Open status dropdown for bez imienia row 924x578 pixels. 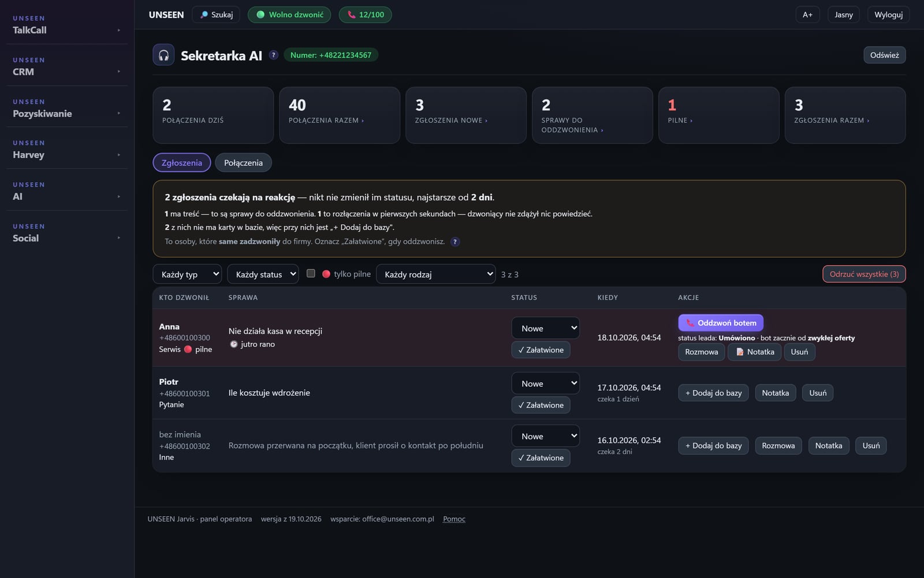tap(545, 436)
